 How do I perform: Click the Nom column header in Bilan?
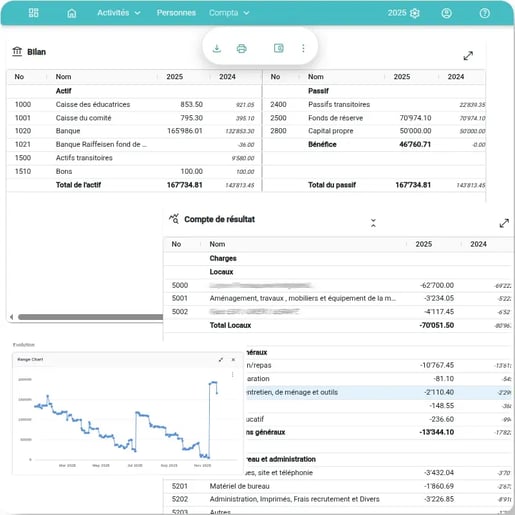[63, 77]
